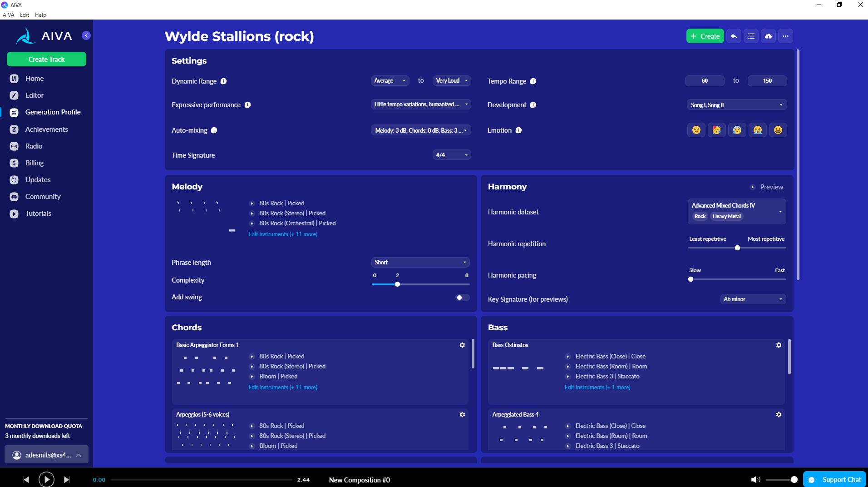The image size is (868, 487).
Task: Click the back arrow icon next to Create
Action: pos(734,36)
